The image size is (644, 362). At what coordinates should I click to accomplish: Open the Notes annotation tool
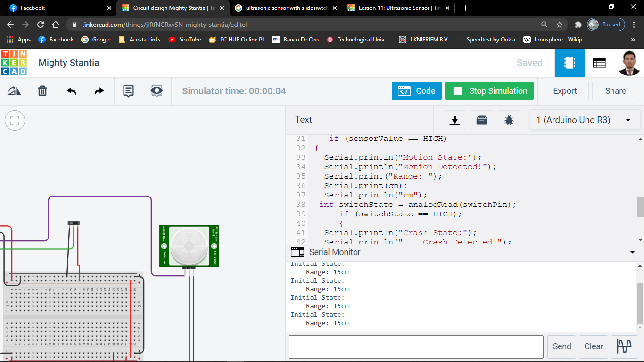coord(128,90)
